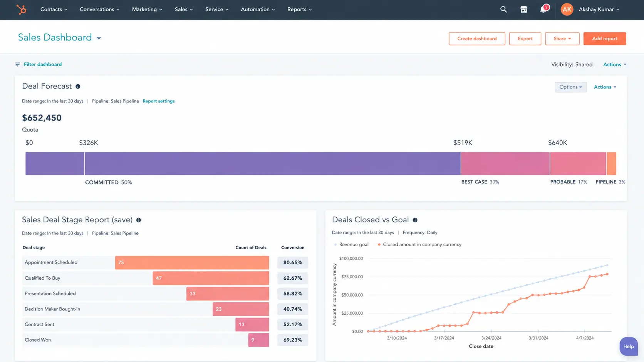Click the Presentation Scheduled bar showing 33
Viewport: 644px width, 362px height.
[228, 294]
